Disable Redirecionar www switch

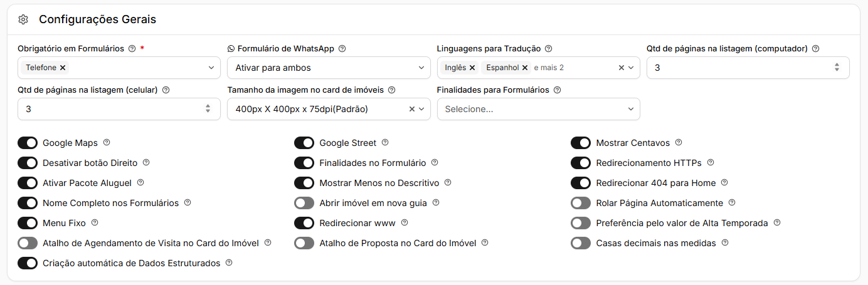[304, 223]
